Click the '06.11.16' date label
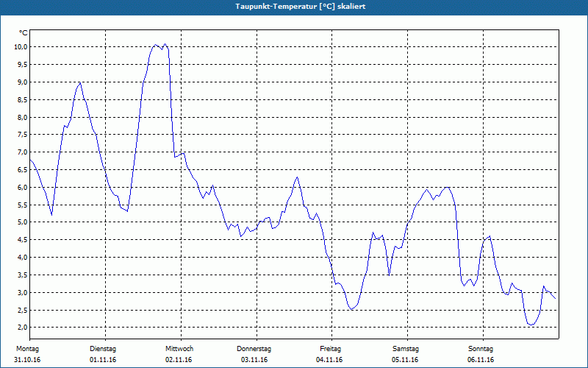Image resolution: width=588 pixels, height=368 pixels. click(481, 360)
